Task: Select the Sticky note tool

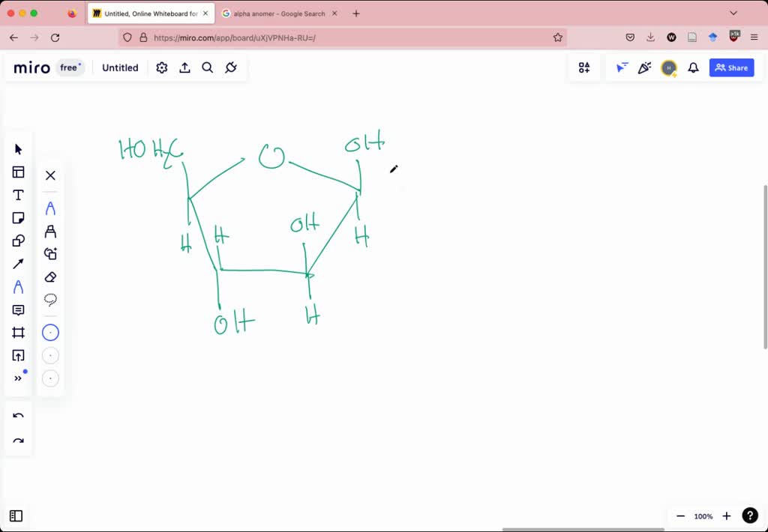Action: tap(18, 217)
